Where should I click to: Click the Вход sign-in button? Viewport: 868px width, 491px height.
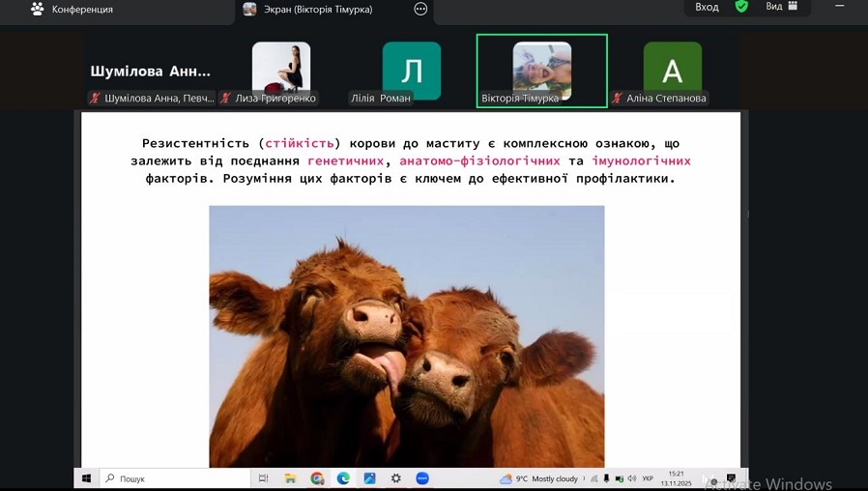pos(707,7)
